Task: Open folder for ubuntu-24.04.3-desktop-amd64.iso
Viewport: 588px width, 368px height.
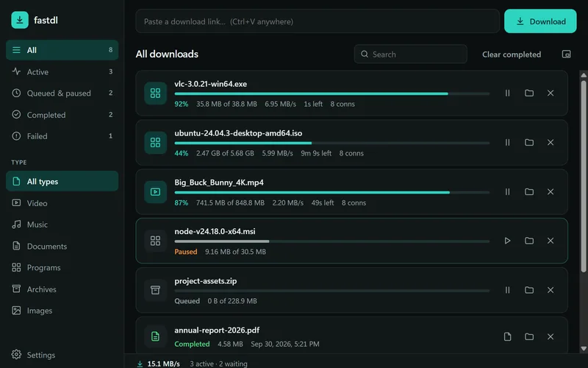Action: (529, 142)
